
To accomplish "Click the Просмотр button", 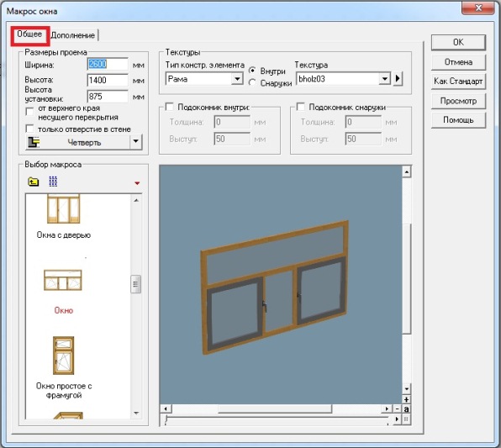I will 458,101.
